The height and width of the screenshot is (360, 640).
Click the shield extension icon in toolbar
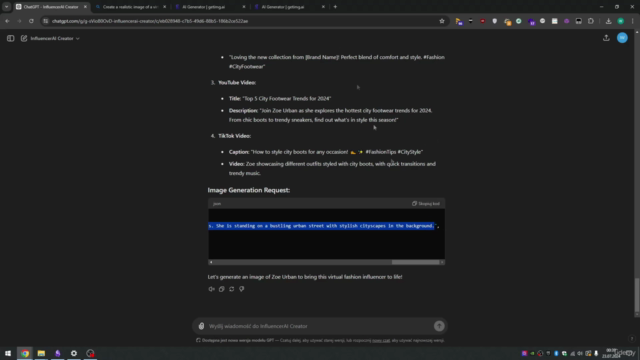coord(494,21)
